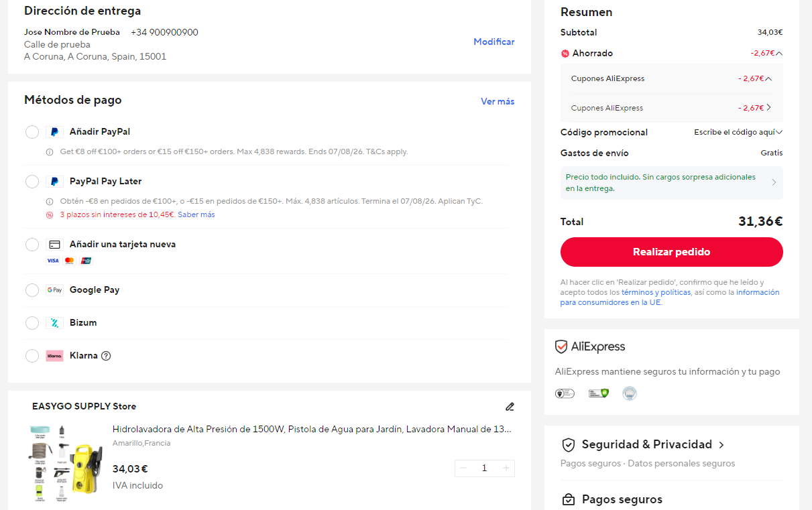This screenshot has height=510, width=812.
Task: Click the Bizum logo icon
Action: (55, 323)
